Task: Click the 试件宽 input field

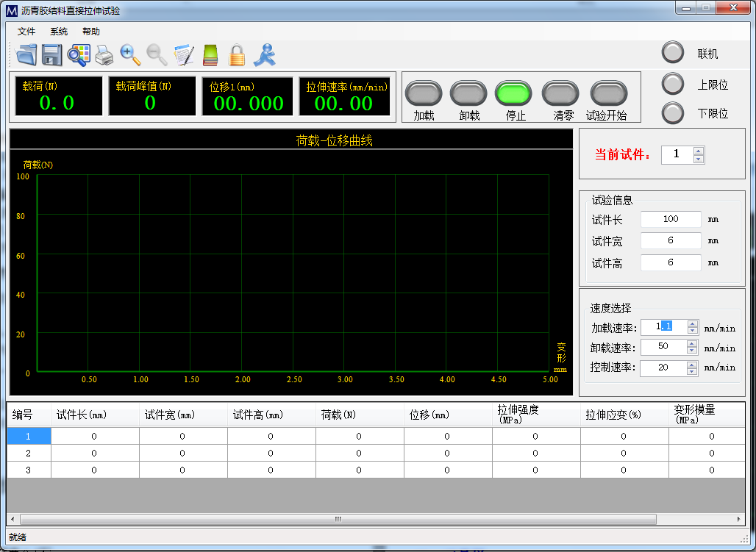Action: coord(671,240)
